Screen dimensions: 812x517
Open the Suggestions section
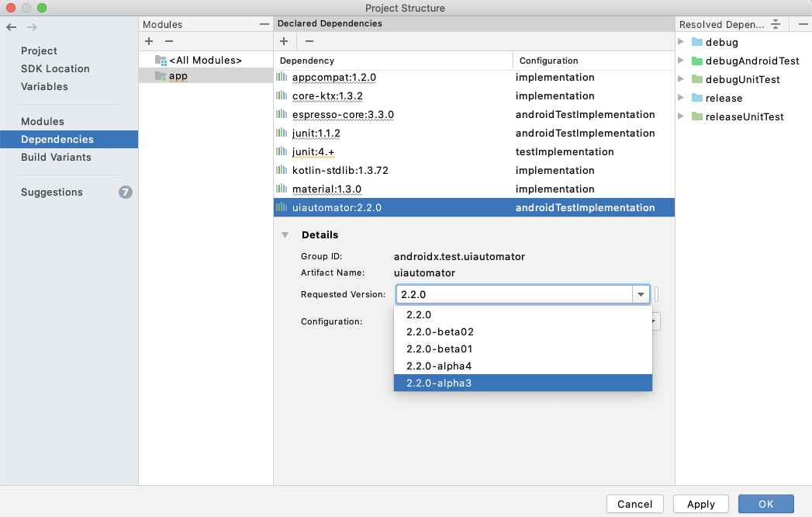52,192
